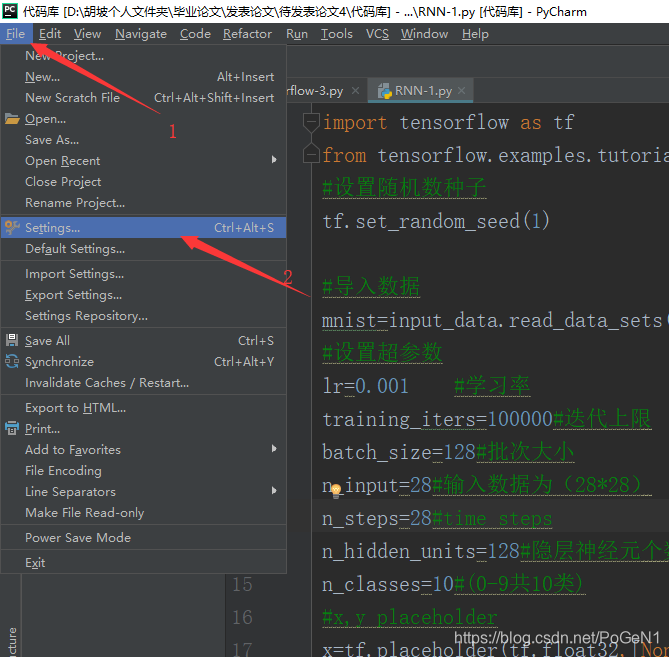Select Save All menu item
The image size is (669, 657).
point(143,340)
